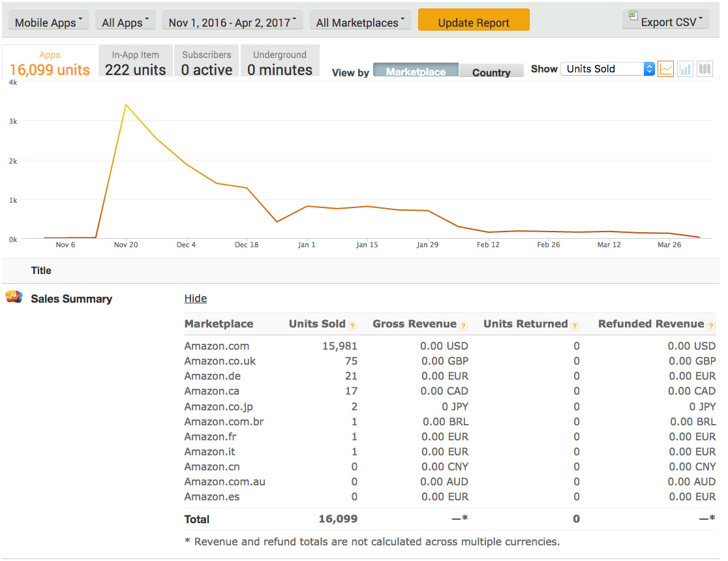Click the Amazon.fr marketplace row
728x561 pixels.
[450, 436]
